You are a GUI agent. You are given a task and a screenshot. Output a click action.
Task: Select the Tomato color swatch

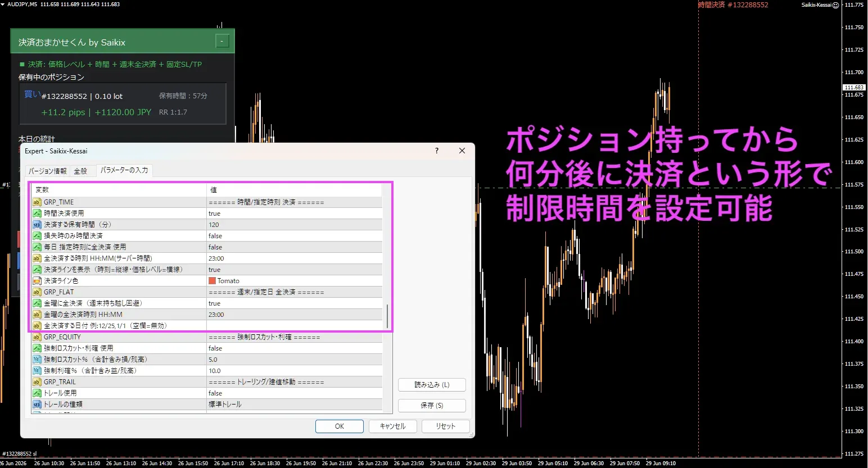point(212,281)
